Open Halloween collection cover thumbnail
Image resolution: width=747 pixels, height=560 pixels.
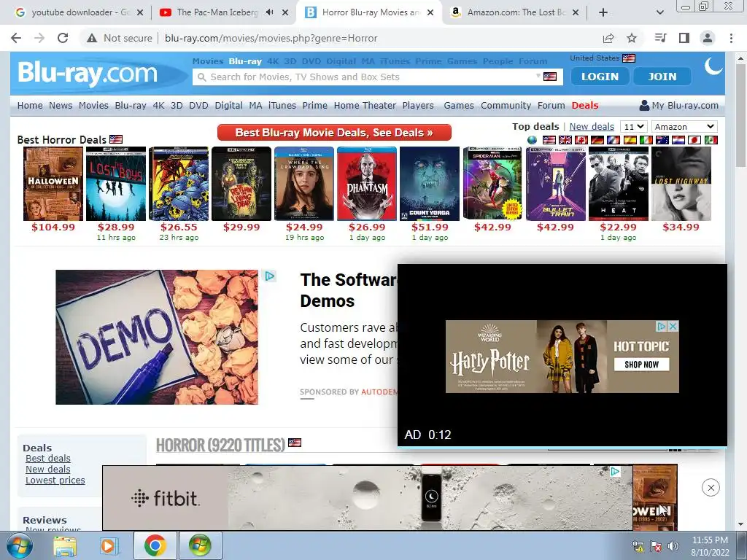click(53, 184)
